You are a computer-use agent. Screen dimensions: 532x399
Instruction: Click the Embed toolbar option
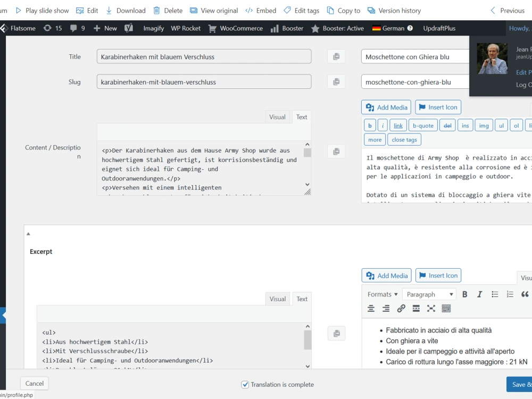[261, 11]
